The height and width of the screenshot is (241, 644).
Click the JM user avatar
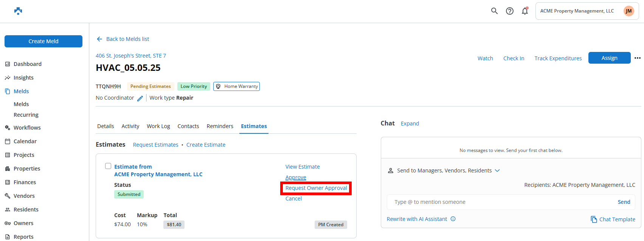pos(628,11)
